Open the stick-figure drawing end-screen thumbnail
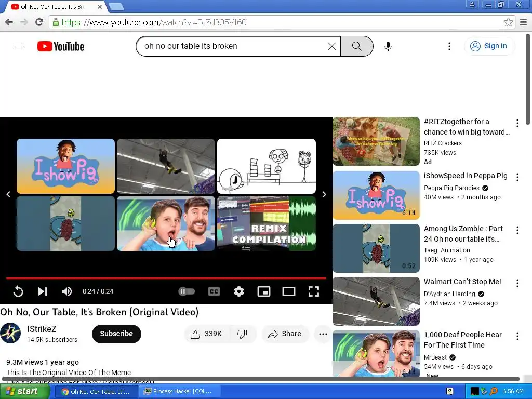 tap(267, 166)
